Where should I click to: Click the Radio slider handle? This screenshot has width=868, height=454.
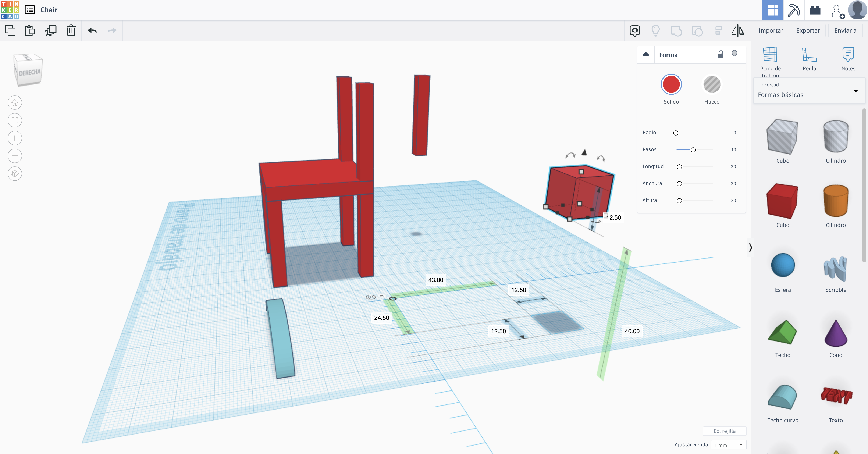click(676, 133)
